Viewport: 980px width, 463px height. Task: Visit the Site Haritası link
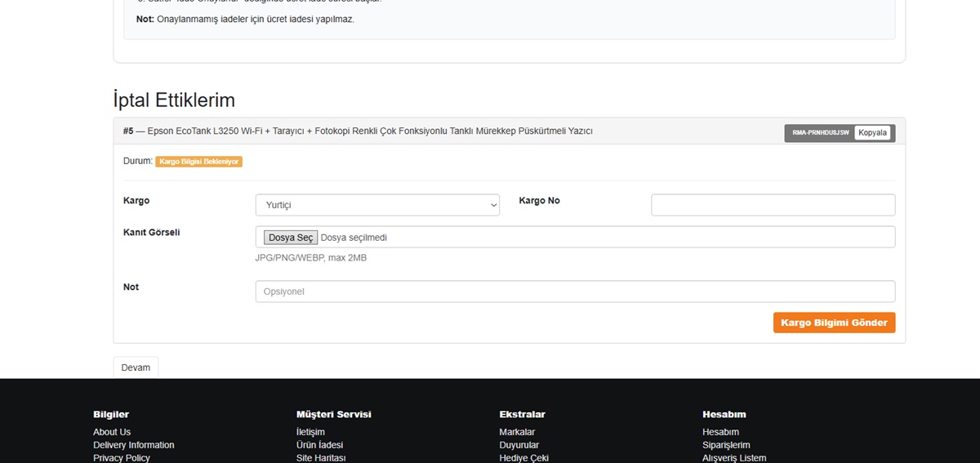[x=321, y=457]
